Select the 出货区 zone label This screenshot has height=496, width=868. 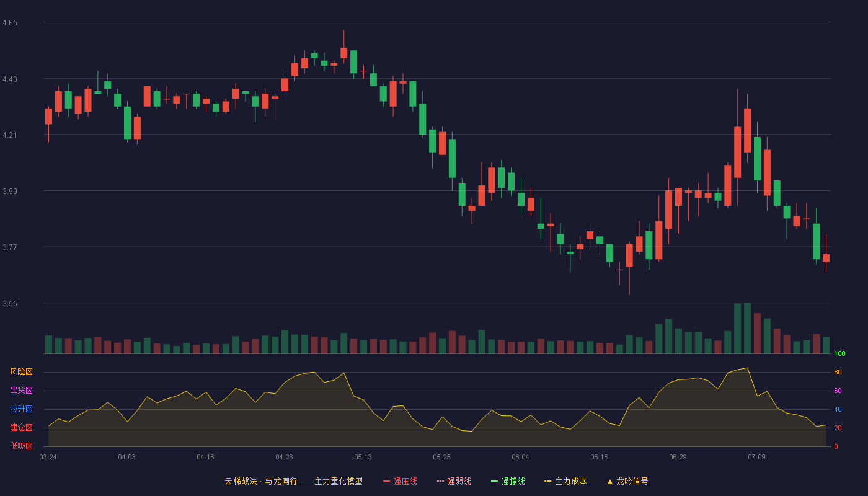[21, 391]
